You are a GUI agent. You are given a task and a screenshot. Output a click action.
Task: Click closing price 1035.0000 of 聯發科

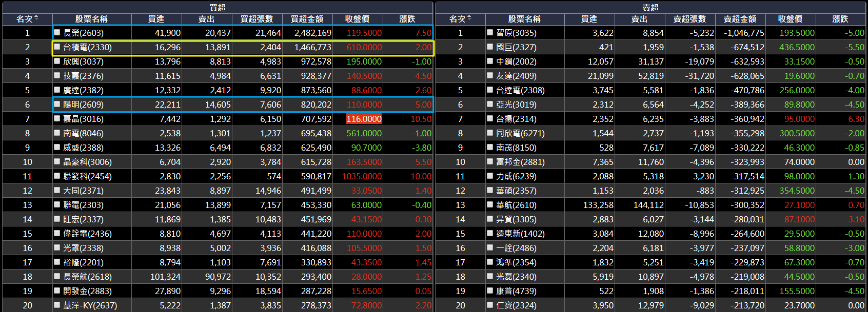point(362,176)
